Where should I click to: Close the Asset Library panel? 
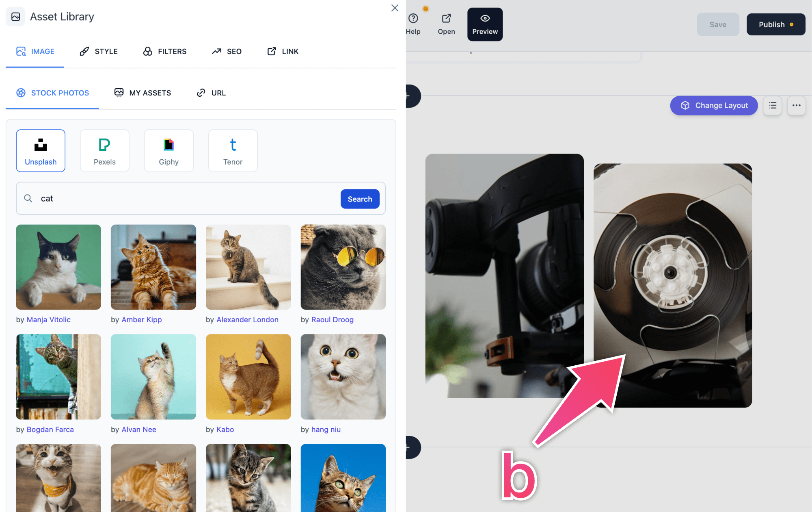coord(395,8)
